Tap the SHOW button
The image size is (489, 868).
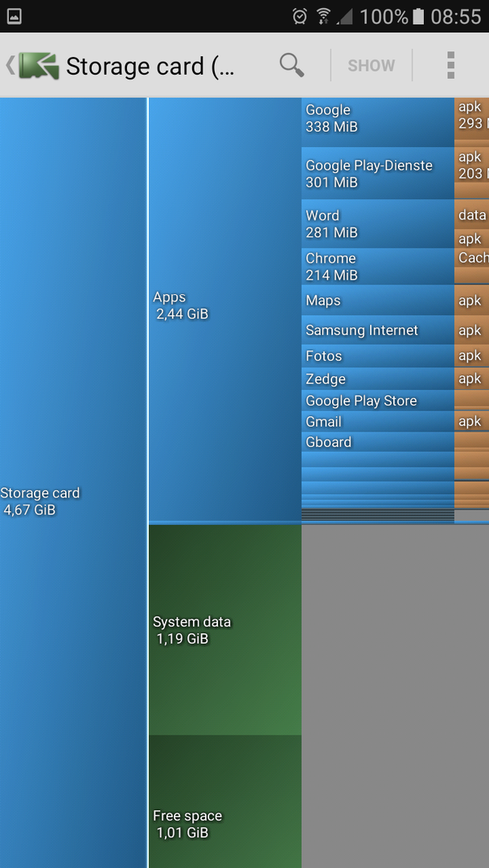pos(371,65)
